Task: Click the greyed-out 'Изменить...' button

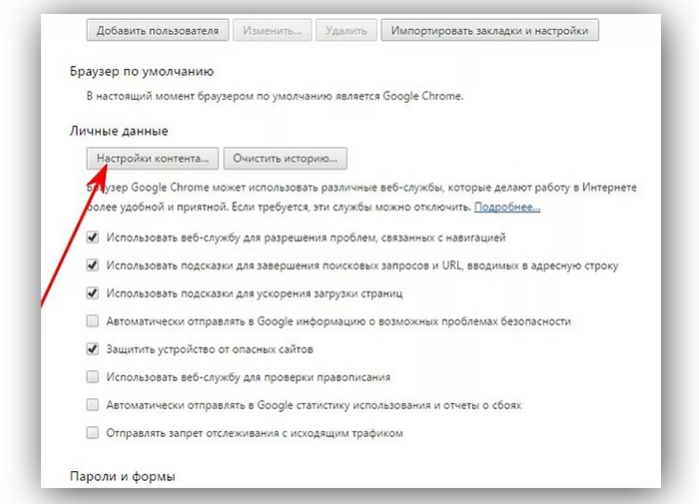Action: 272,30
